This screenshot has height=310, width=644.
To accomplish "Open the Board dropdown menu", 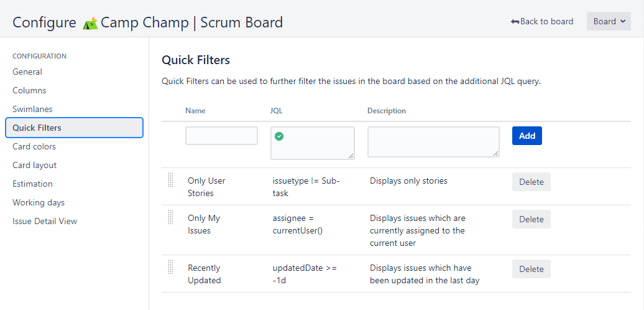I will point(609,21).
